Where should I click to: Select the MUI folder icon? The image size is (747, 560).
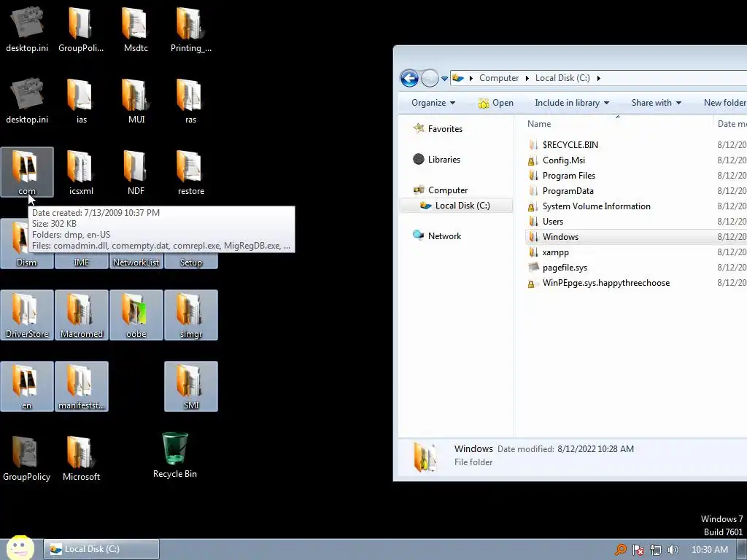136,101
